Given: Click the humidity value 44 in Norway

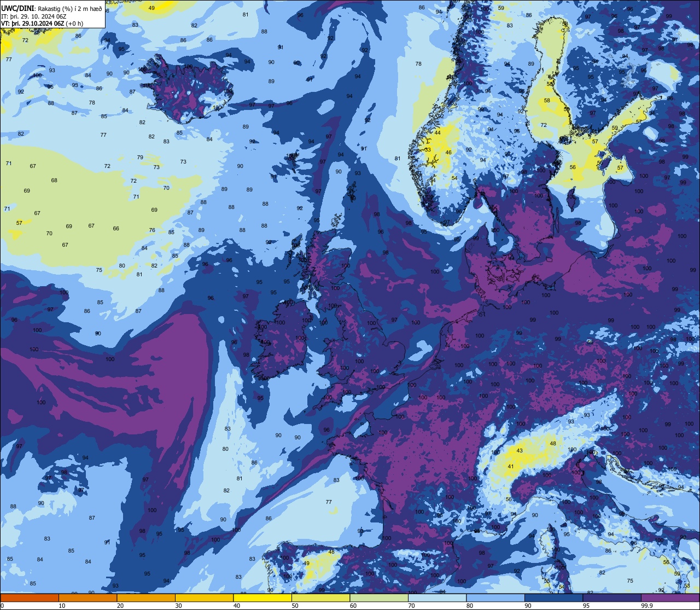Looking at the screenshot, I should [x=437, y=133].
